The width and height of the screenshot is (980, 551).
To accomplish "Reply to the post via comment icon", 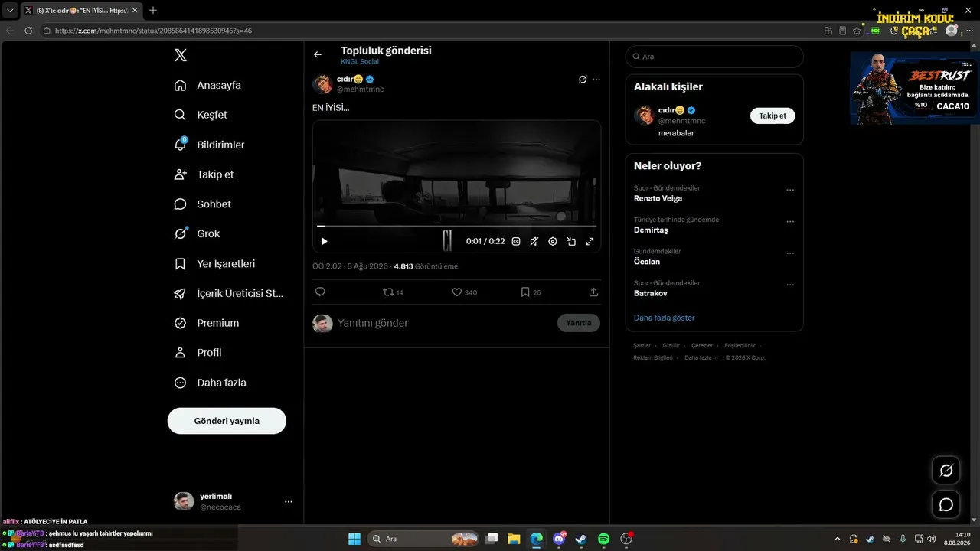I will coord(320,292).
